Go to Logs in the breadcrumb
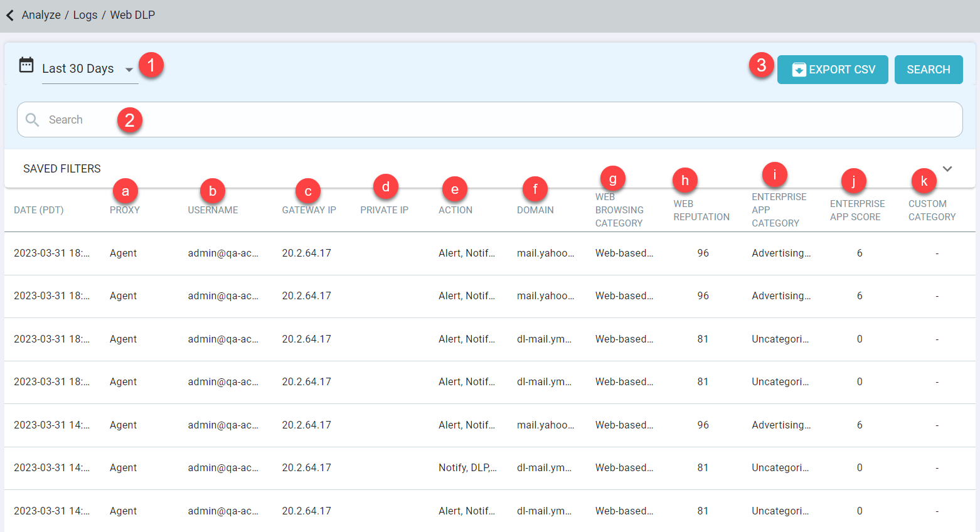 (85, 15)
